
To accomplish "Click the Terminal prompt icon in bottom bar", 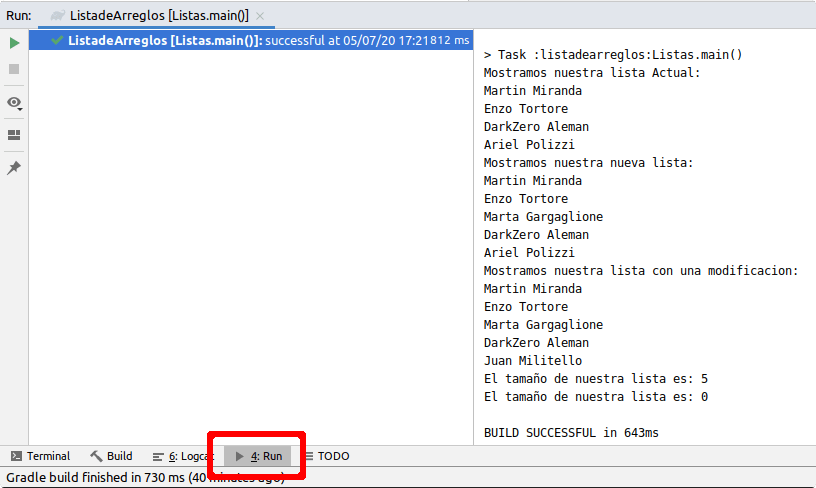I will 16,456.
